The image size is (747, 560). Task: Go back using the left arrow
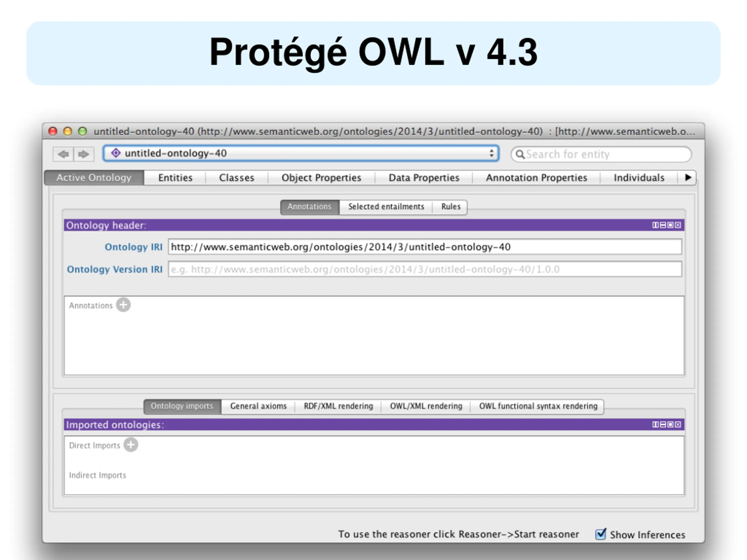pyautogui.click(x=63, y=154)
